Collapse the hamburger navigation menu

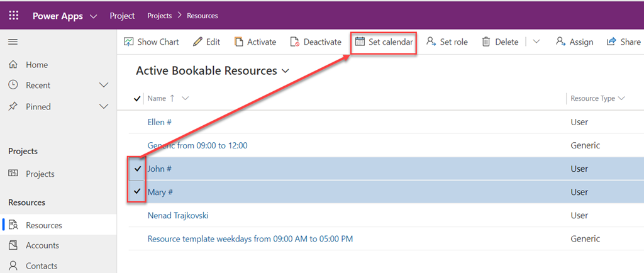click(13, 42)
